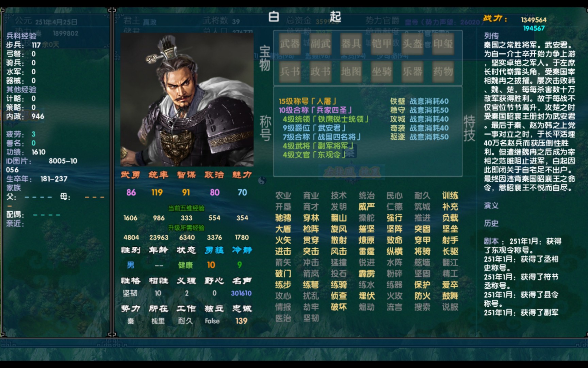The image size is (588, 368).
Task: Select the 火矢 skill
Action: click(283, 240)
